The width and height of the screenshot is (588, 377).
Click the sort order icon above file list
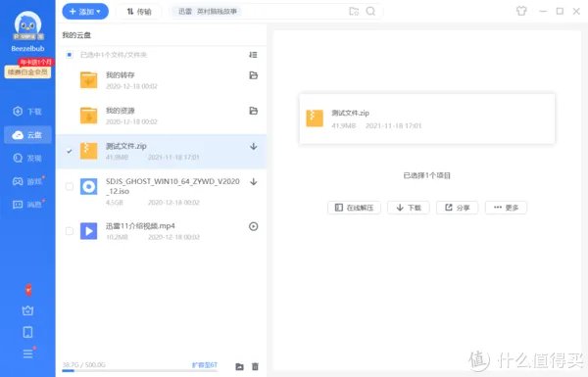(x=253, y=55)
